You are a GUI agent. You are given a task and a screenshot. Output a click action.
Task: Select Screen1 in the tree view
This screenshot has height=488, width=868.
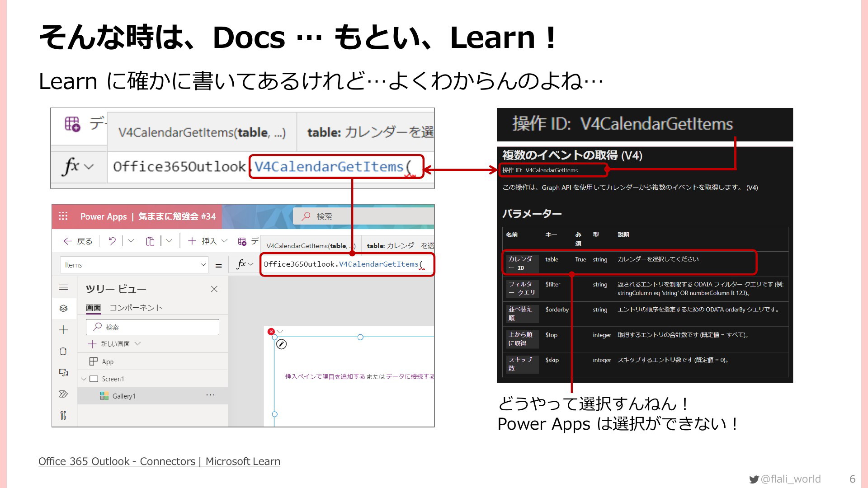tap(113, 379)
